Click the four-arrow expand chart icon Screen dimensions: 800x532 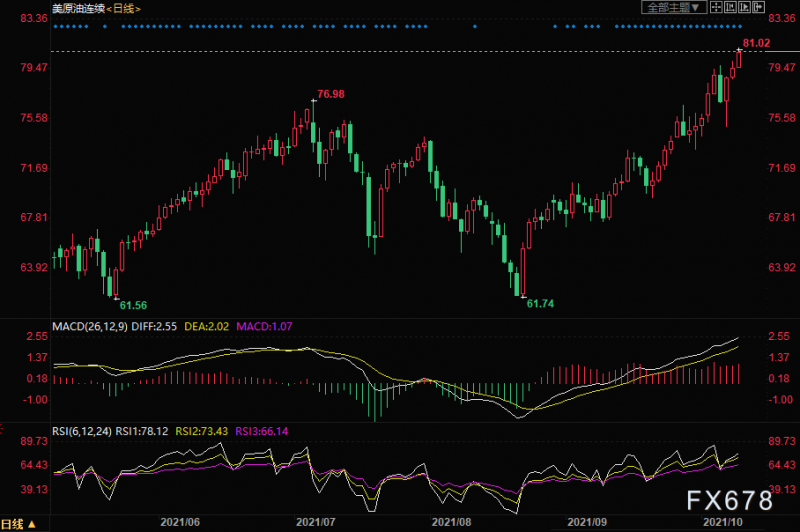click(717, 7)
